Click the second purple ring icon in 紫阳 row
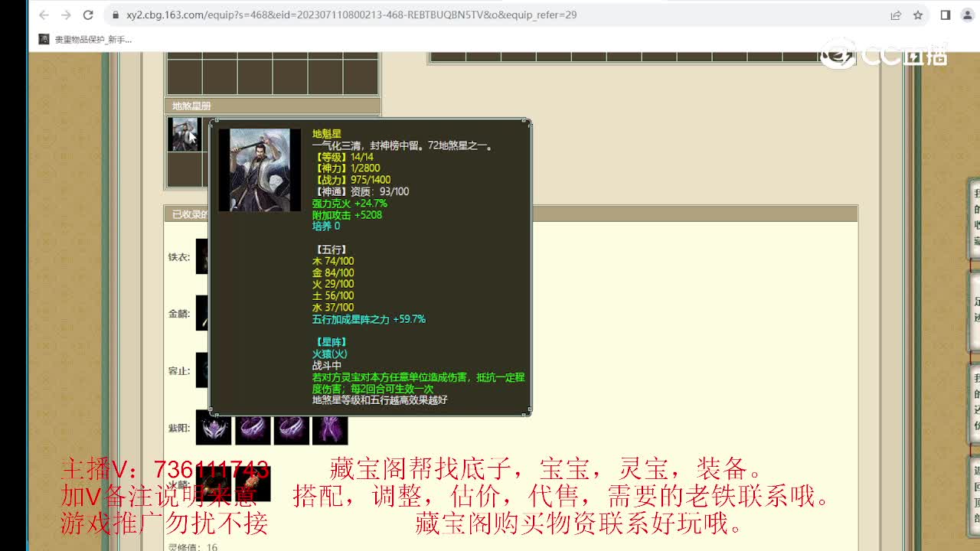The width and height of the screenshot is (980, 551). point(292,429)
